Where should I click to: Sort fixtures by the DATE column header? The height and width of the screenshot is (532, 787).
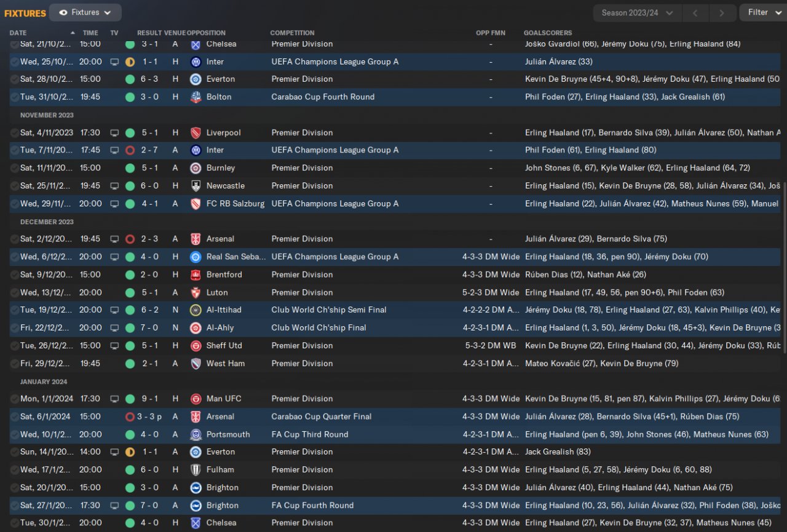point(18,33)
